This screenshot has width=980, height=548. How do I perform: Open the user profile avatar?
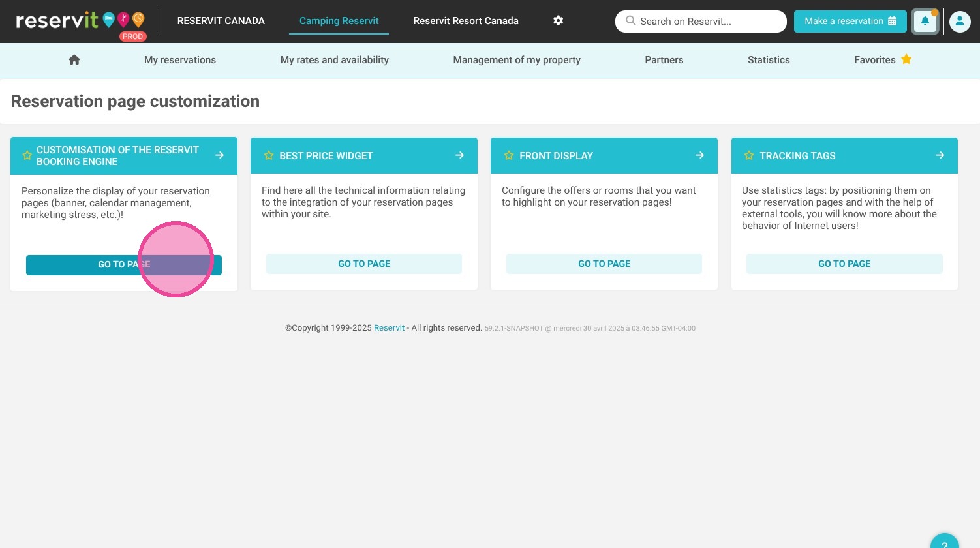959,22
